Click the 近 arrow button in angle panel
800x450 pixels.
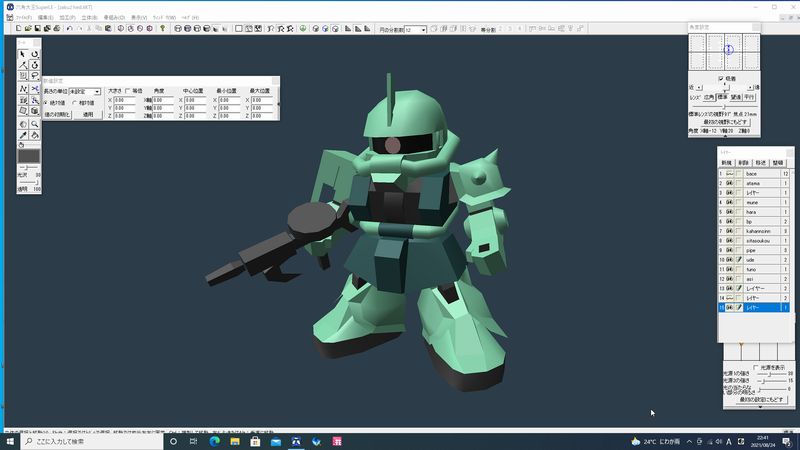[699, 88]
